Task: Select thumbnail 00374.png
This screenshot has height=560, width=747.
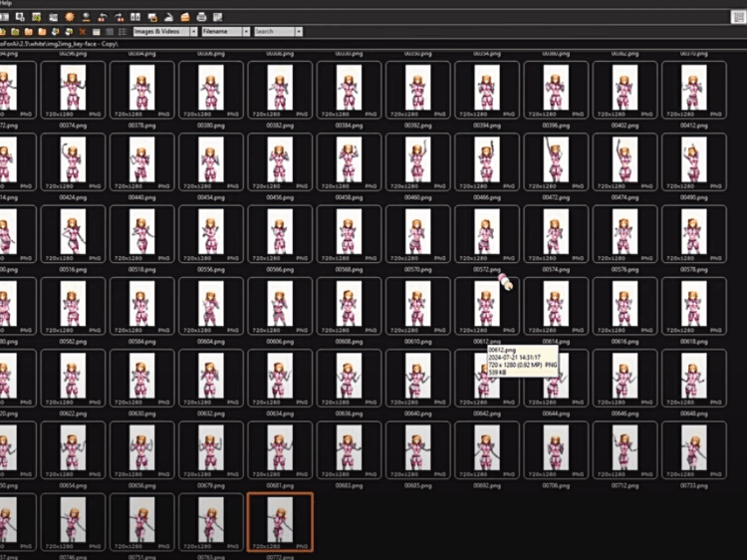Action: (73, 90)
